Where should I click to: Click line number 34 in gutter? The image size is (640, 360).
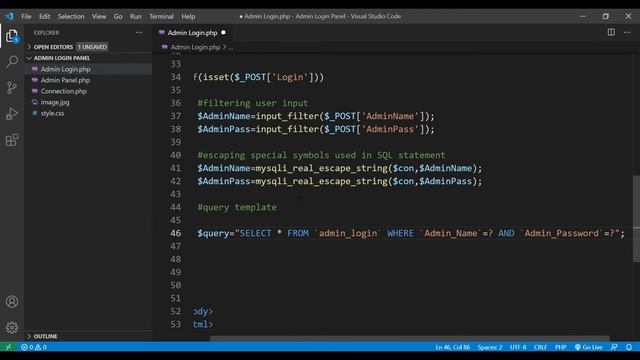176,77
